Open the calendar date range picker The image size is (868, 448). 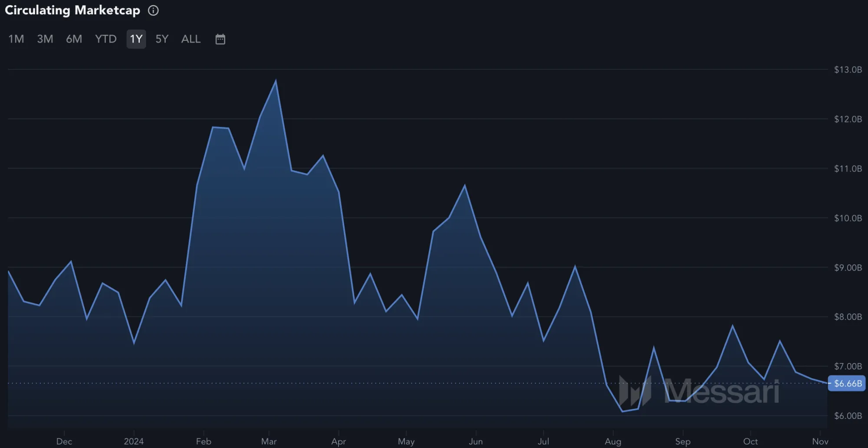(220, 39)
